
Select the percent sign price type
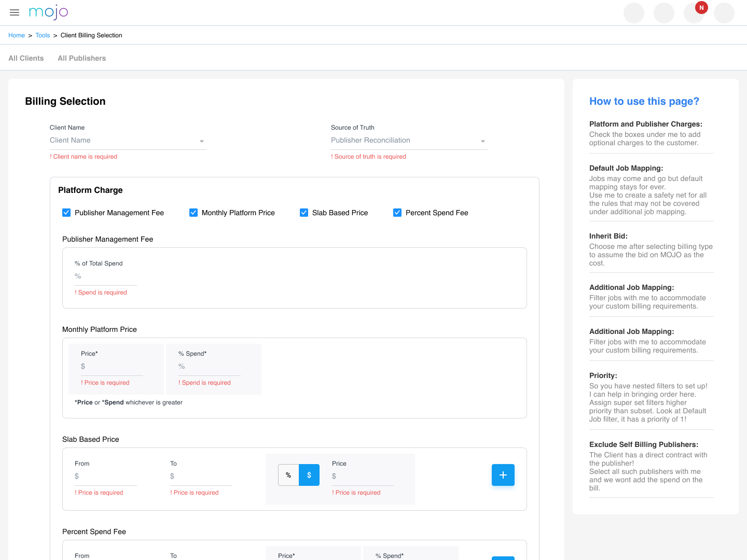pos(288,475)
